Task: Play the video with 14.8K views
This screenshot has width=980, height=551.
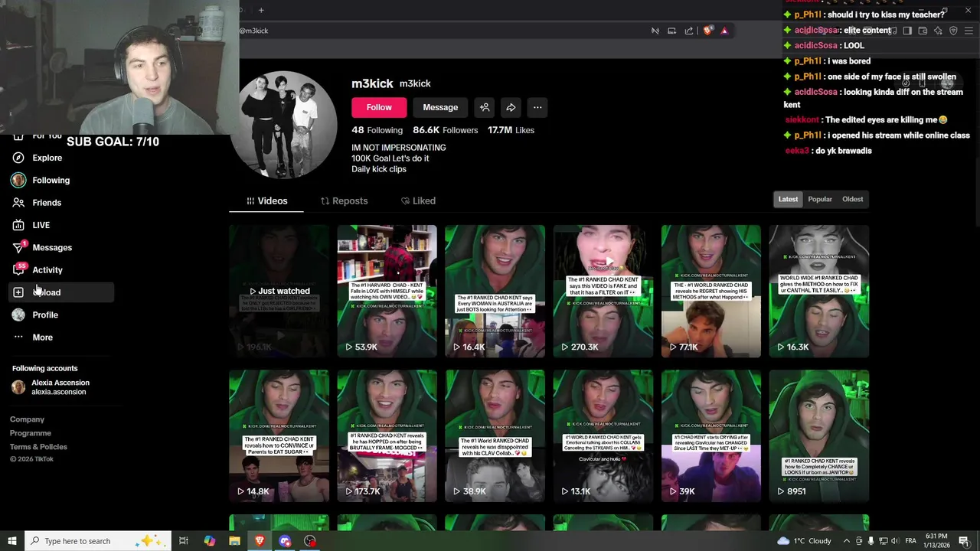Action: point(279,436)
